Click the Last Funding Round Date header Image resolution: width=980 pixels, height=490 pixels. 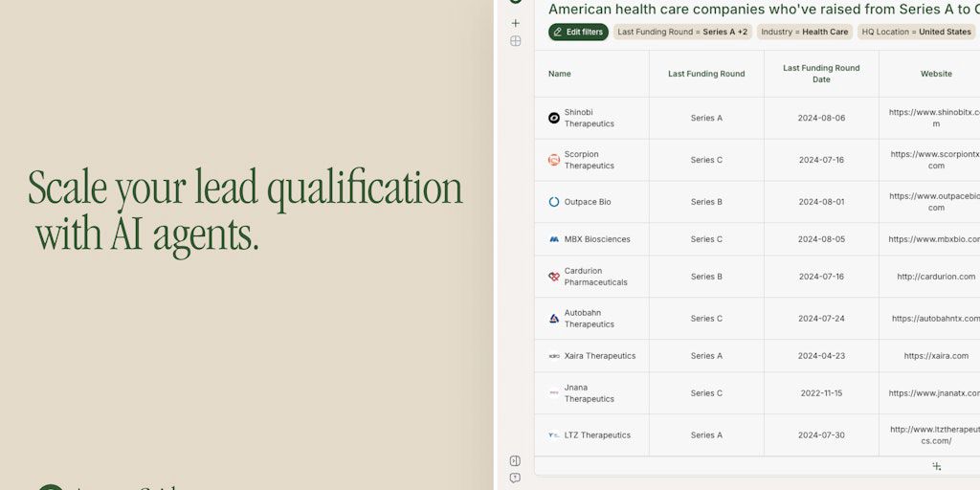(x=821, y=74)
